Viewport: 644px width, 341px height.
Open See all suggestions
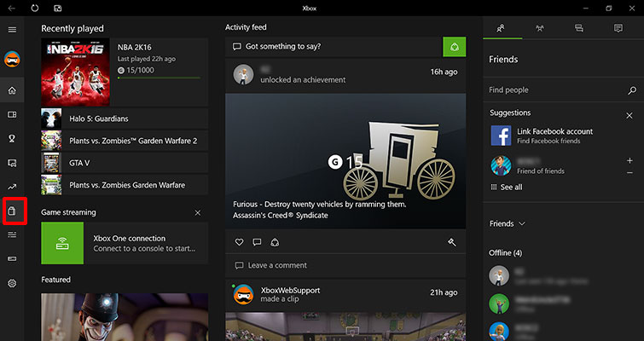point(507,188)
